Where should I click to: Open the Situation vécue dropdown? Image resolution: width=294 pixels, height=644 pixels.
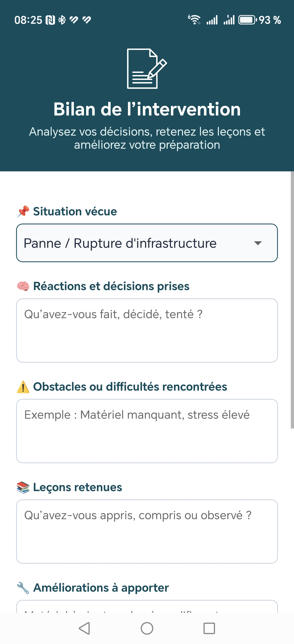[x=140, y=243]
